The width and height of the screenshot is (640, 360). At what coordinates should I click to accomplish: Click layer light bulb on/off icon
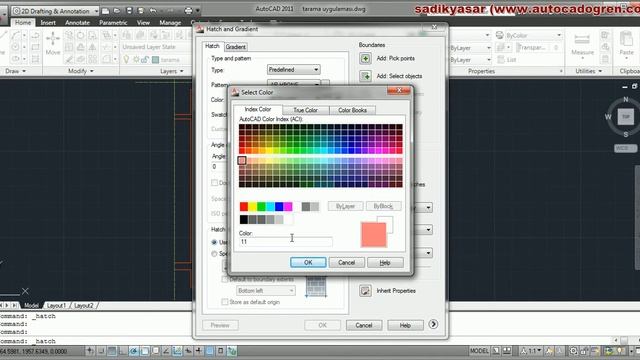point(127,60)
